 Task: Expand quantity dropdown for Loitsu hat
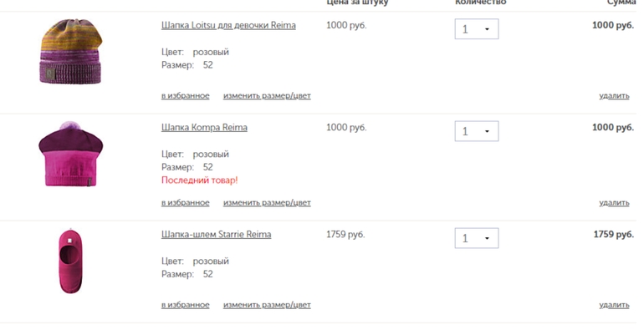(x=477, y=29)
